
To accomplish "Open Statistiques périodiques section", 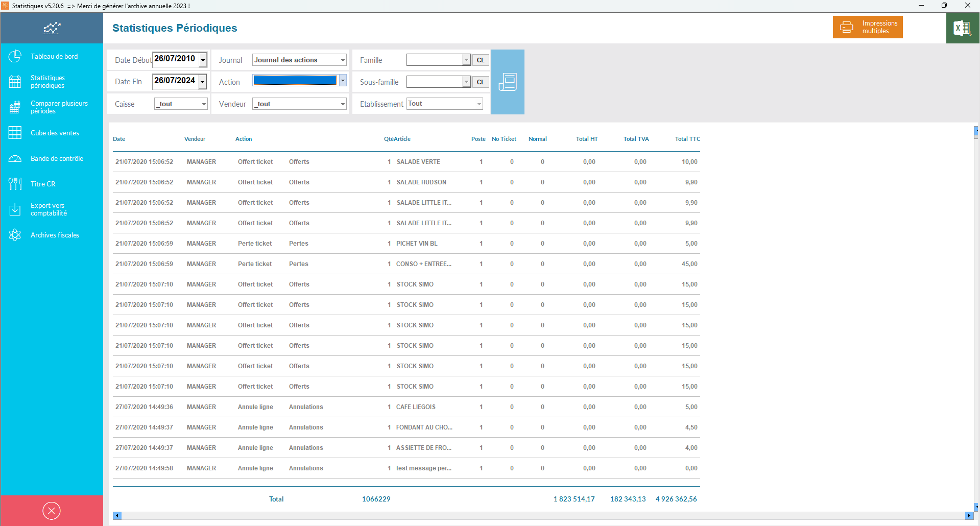I will point(47,82).
